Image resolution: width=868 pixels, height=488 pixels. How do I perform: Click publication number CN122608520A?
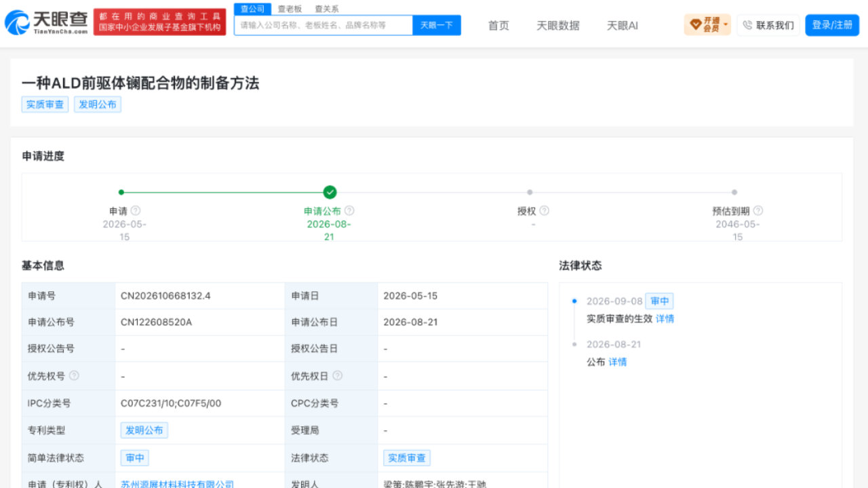point(156,322)
